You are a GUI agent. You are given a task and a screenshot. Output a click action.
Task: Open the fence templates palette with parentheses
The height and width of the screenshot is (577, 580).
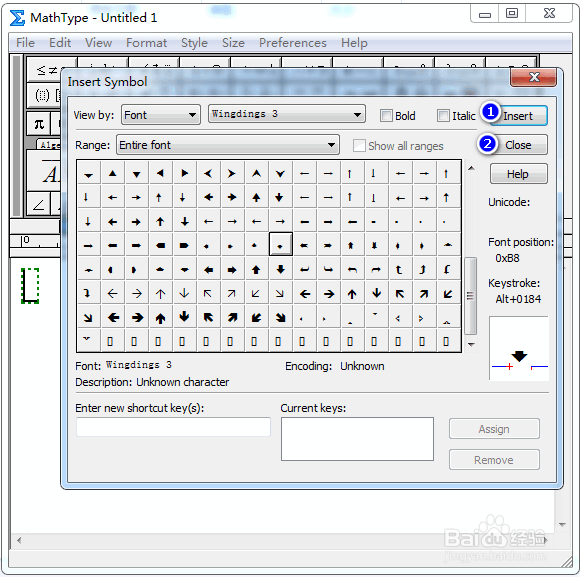coord(44,95)
